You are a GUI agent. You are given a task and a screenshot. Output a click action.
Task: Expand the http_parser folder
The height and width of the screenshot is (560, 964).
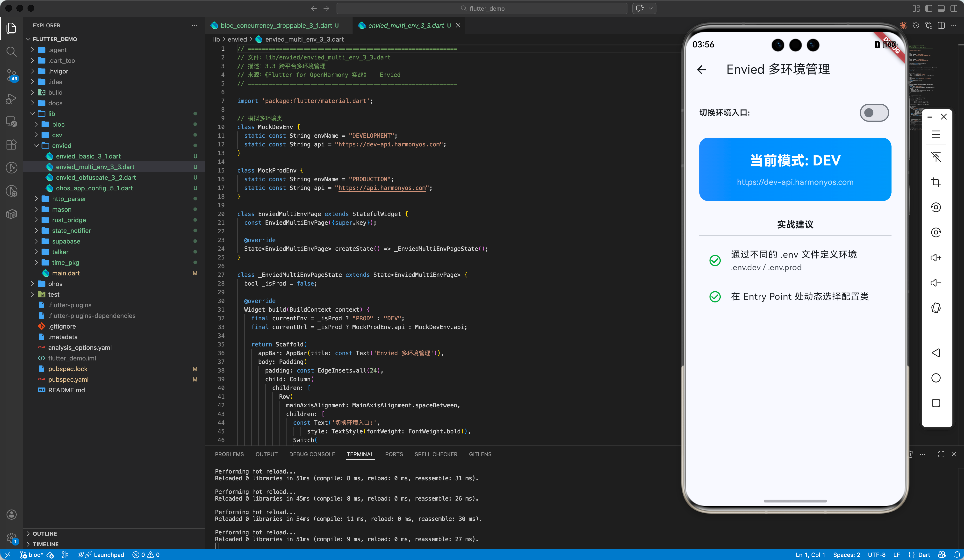(x=69, y=199)
